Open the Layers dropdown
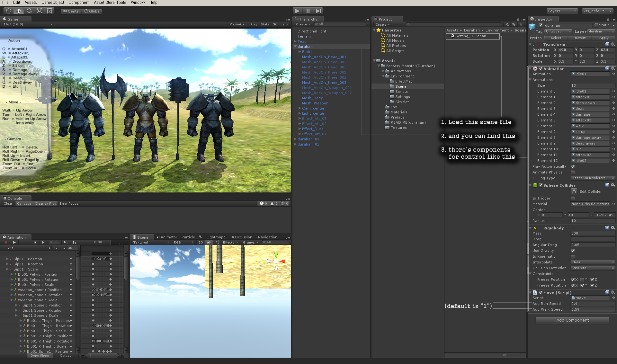The height and width of the screenshot is (364, 617). 562,11
